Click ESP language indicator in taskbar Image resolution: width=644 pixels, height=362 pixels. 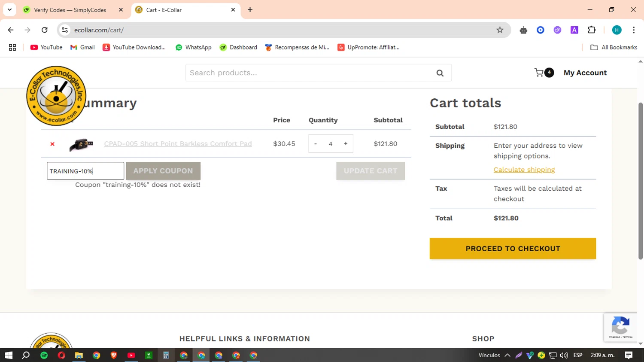(578, 355)
